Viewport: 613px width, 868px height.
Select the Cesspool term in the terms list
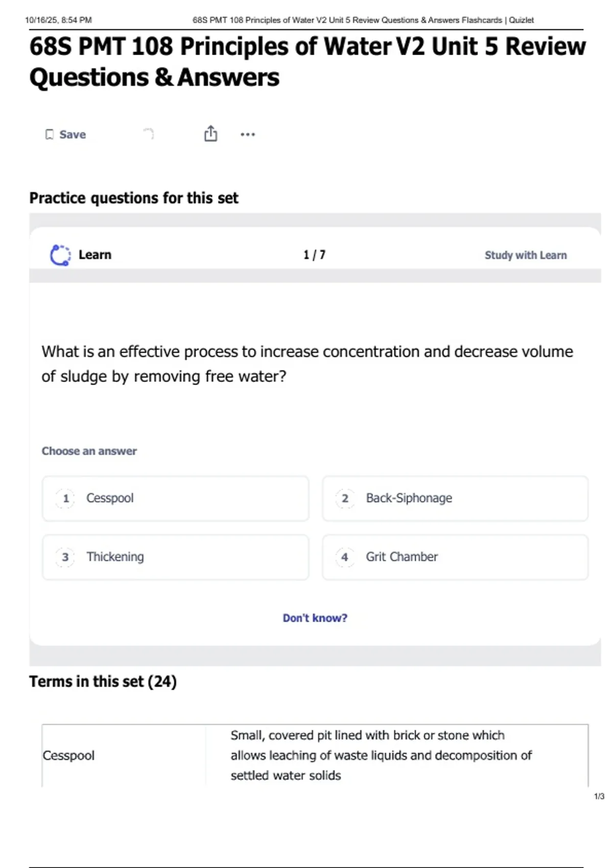[x=69, y=755]
